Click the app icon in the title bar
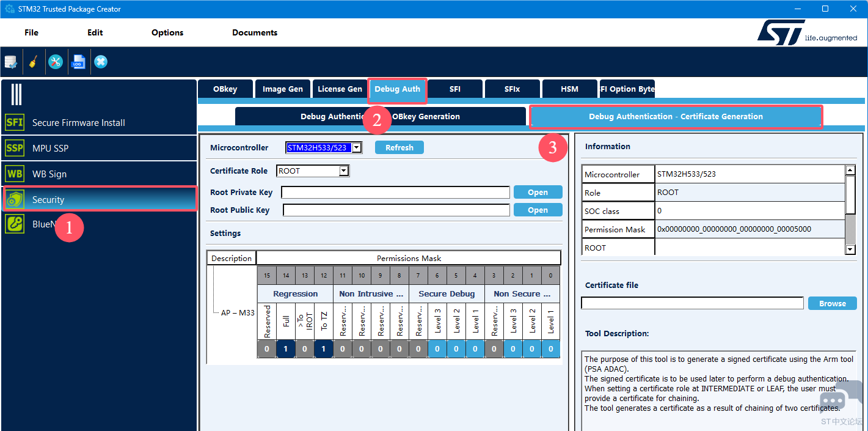The height and width of the screenshot is (431, 868). [x=9, y=9]
